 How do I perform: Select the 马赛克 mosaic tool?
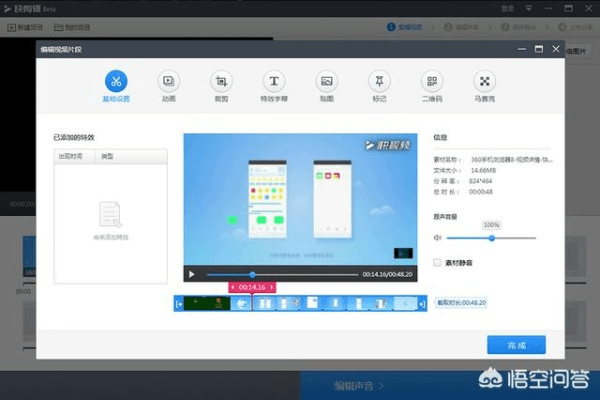pyautogui.click(x=485, y=81)
